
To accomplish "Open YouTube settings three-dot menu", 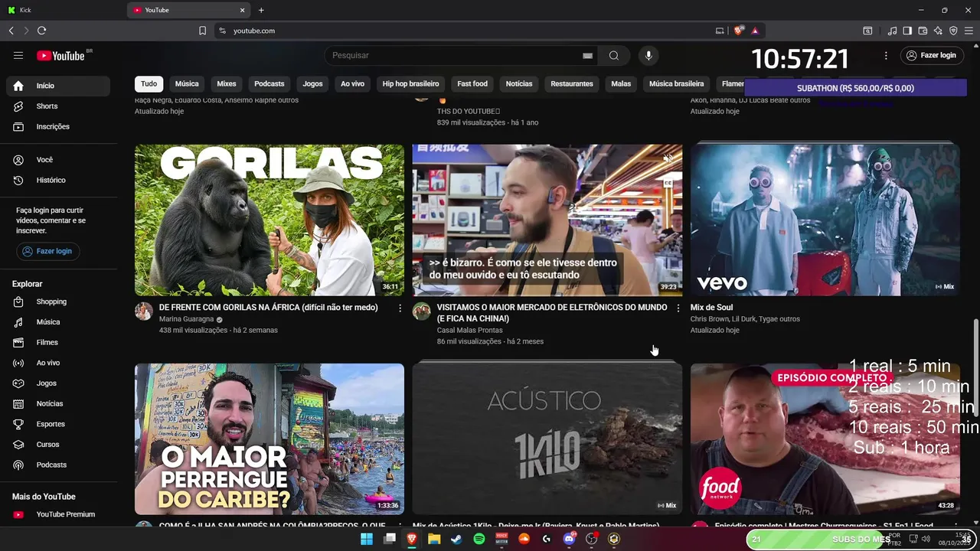I will tap(886, 55).
